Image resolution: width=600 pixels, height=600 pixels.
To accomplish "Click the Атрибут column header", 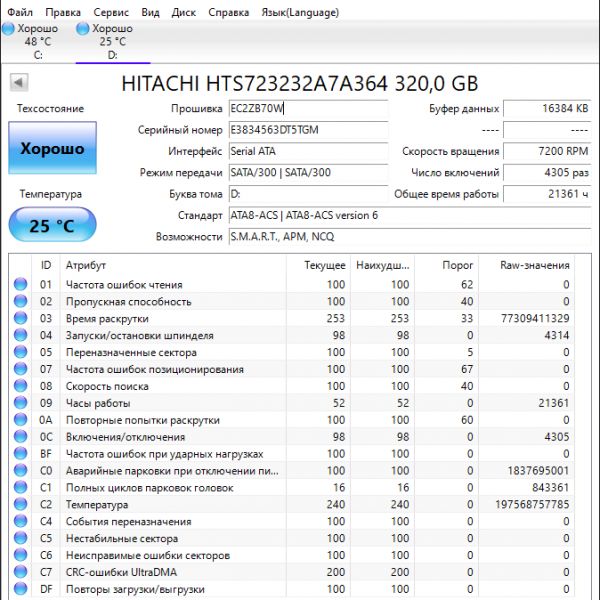I will click(173, 265).
